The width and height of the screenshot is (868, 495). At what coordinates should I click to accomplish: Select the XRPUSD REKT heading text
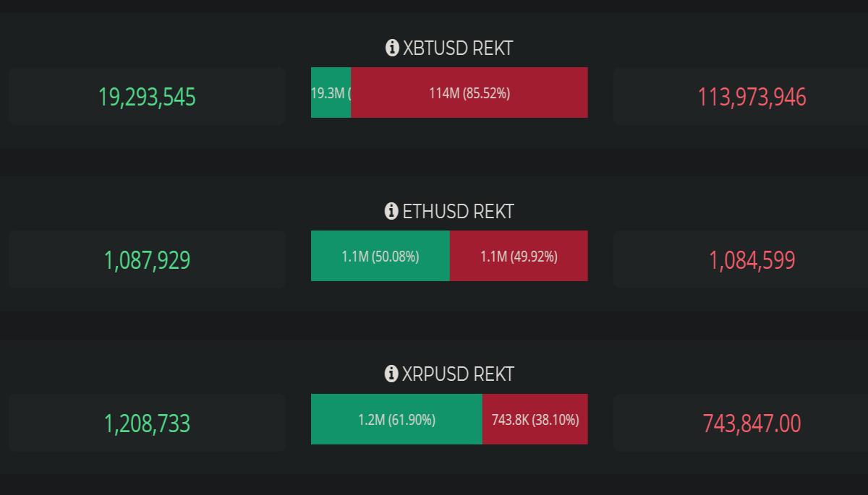click(x=458, y=374)
